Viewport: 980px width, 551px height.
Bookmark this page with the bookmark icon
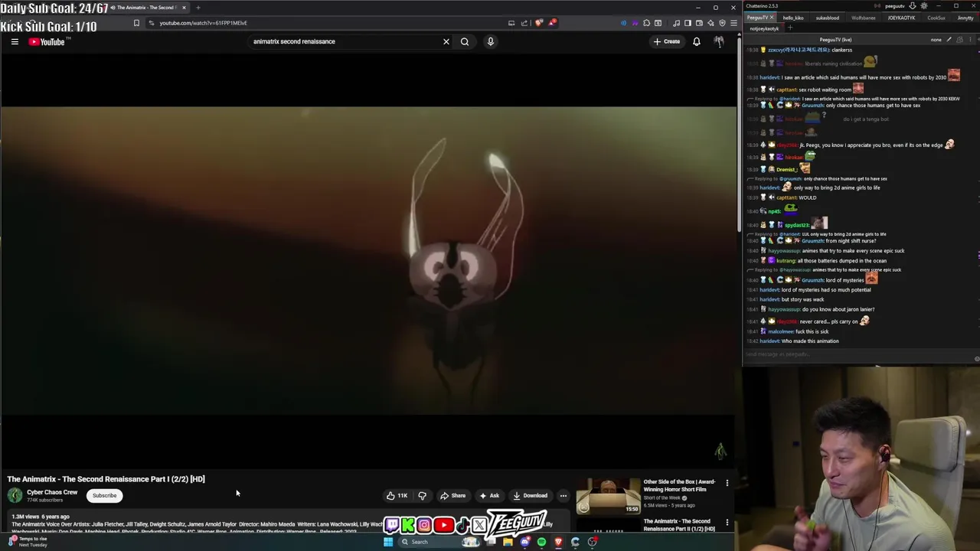pos(136,23)
